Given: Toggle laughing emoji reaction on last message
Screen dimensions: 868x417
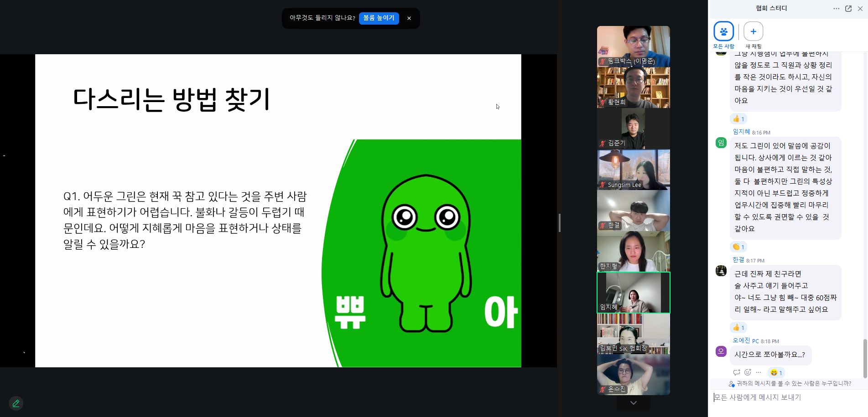Looking at the screenshot, I should tap(776, 372).
